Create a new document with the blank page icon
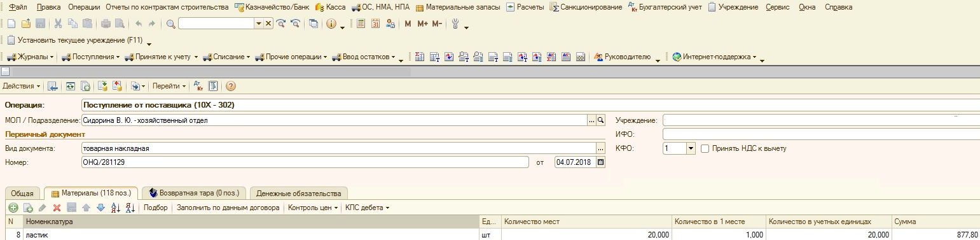The image size is (980, 240). pyautogui.click(x=11, y=24)
